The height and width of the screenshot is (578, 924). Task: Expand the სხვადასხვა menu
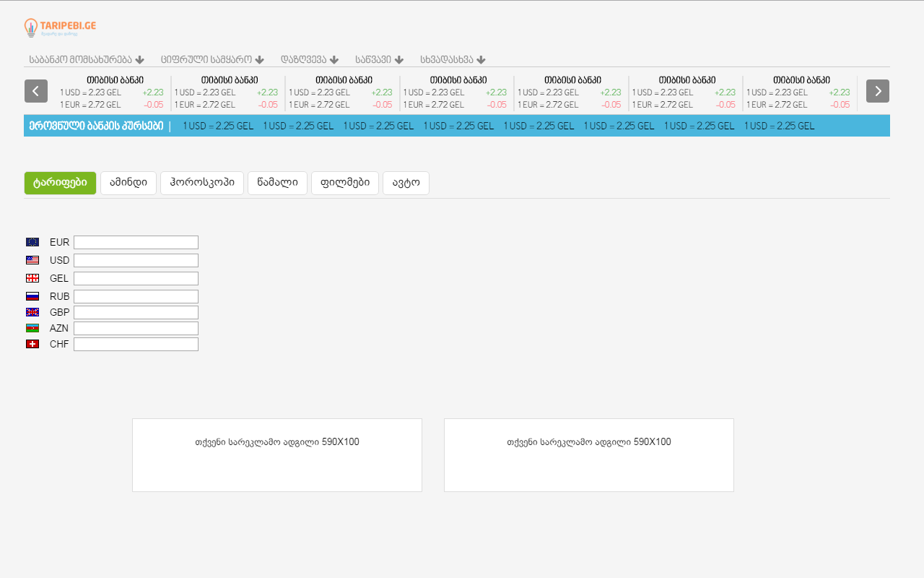coord(453,59)
